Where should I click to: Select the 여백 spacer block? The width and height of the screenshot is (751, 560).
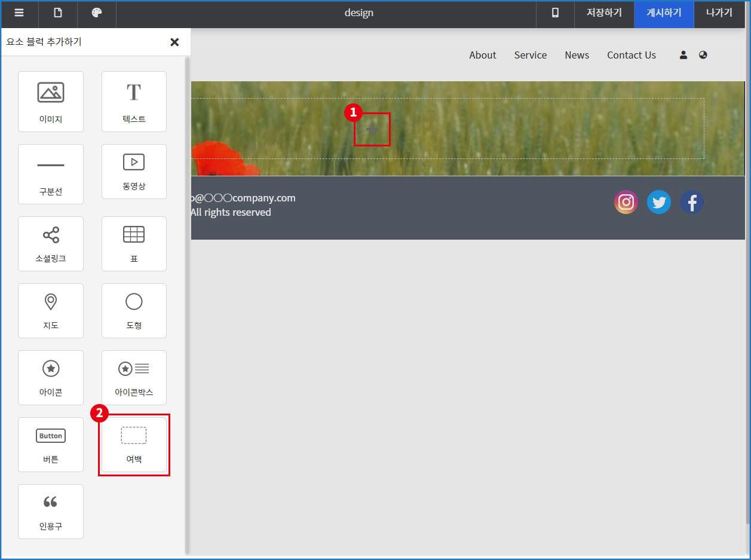coord(134,445)
